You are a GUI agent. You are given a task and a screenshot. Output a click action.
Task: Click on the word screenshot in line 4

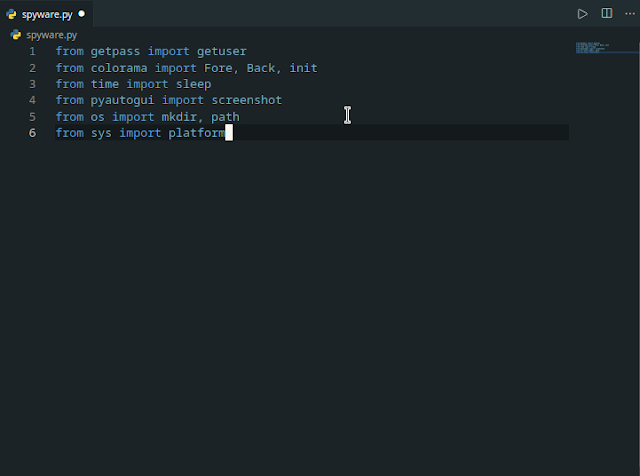tap(247, 100)
